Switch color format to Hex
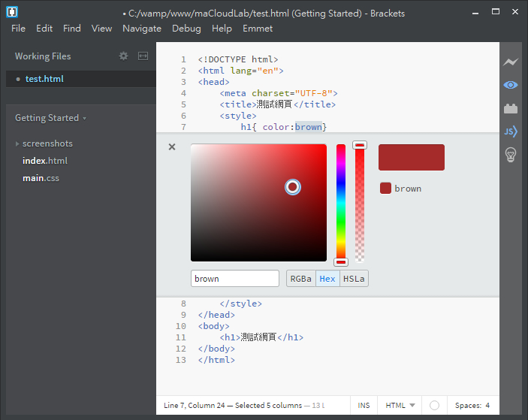 327,279
